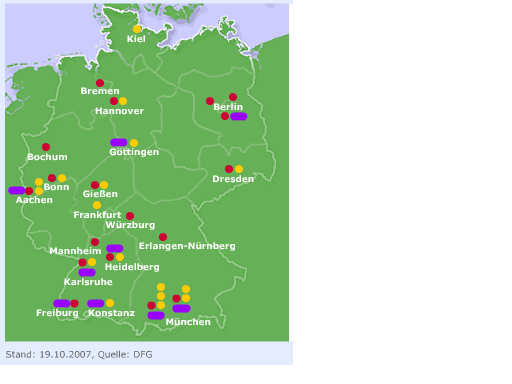Click the red dot above Mannheim
Screen dimensions: 512x384
click(95, 242)
